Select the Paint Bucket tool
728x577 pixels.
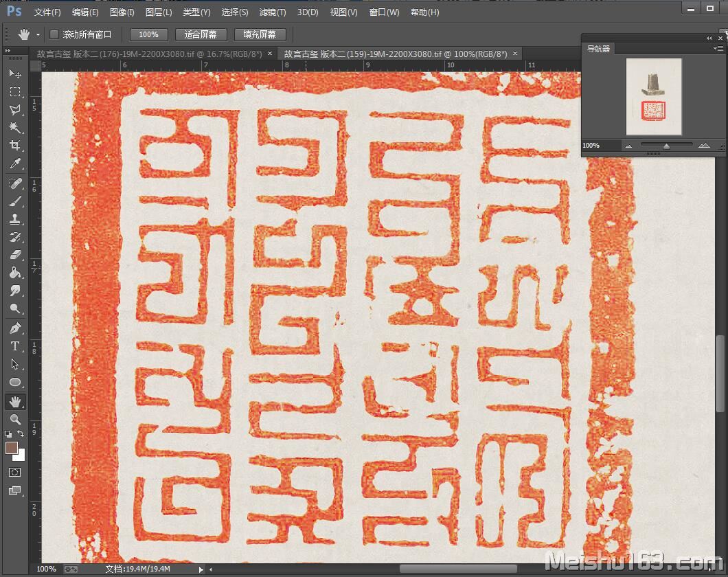(x=15, y=273)
